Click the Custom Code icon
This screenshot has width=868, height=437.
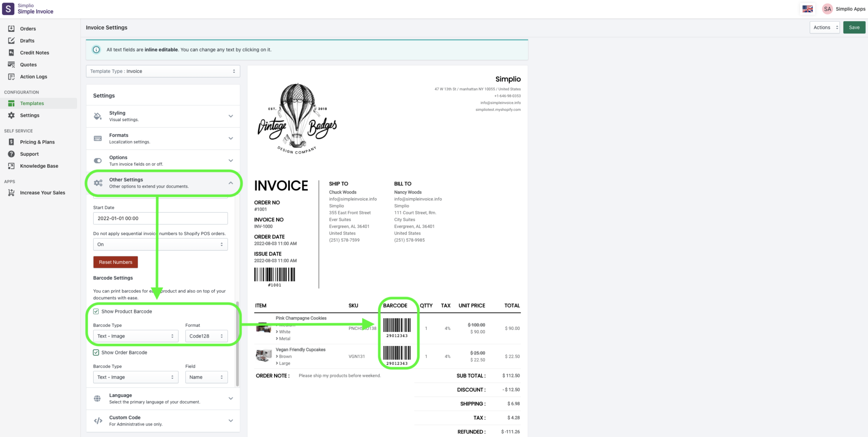[98, 420]
